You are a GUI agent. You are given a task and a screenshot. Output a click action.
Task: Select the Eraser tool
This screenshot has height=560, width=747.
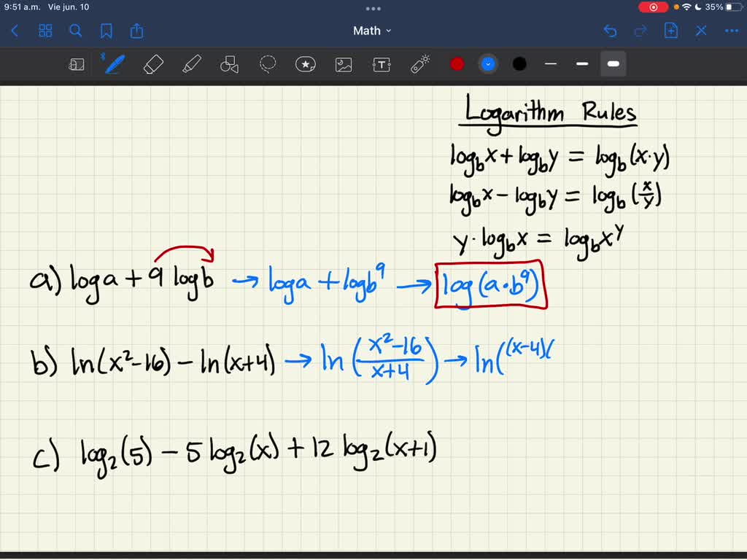point(152,64)
